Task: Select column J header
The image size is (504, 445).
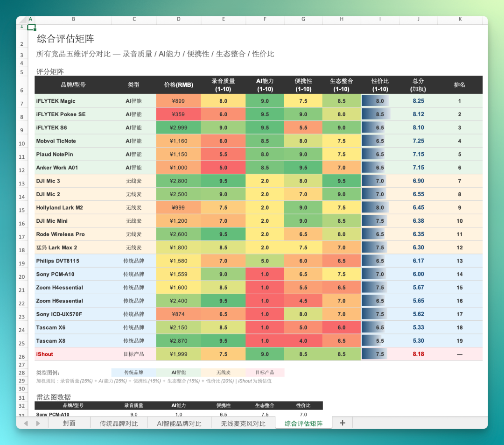Action: pos(418,19)
